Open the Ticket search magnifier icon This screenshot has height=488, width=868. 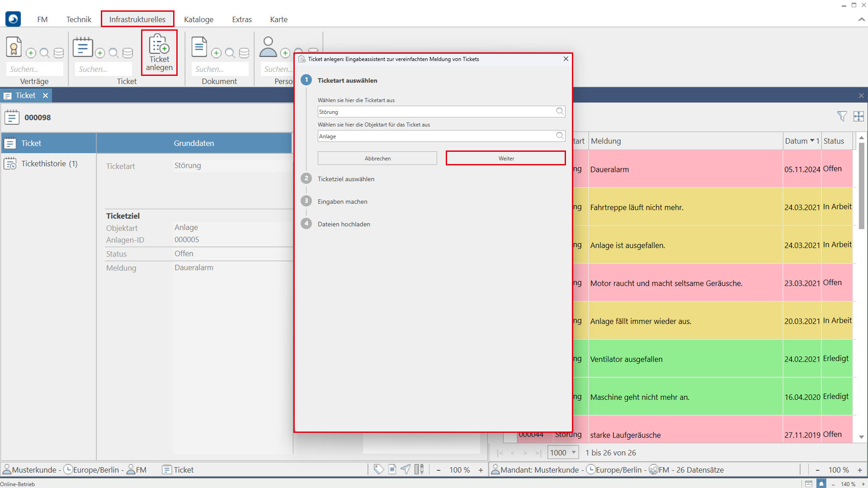[113, 53]
